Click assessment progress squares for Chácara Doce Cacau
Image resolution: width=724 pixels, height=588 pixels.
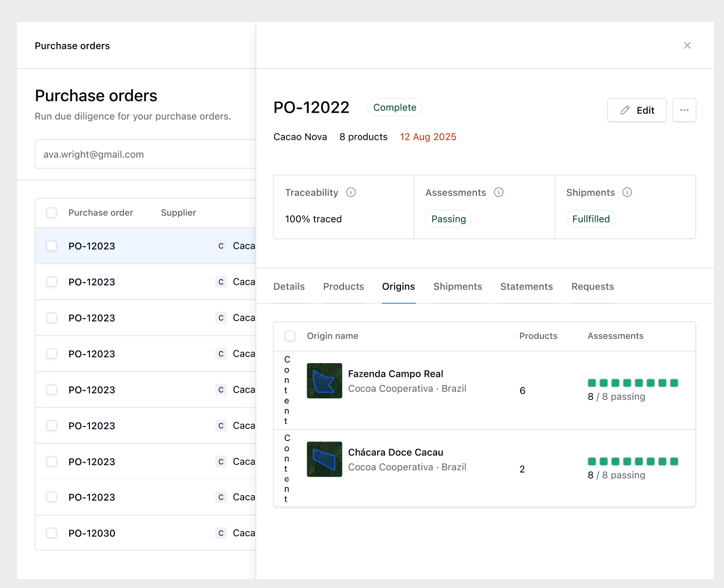point(633,461)
